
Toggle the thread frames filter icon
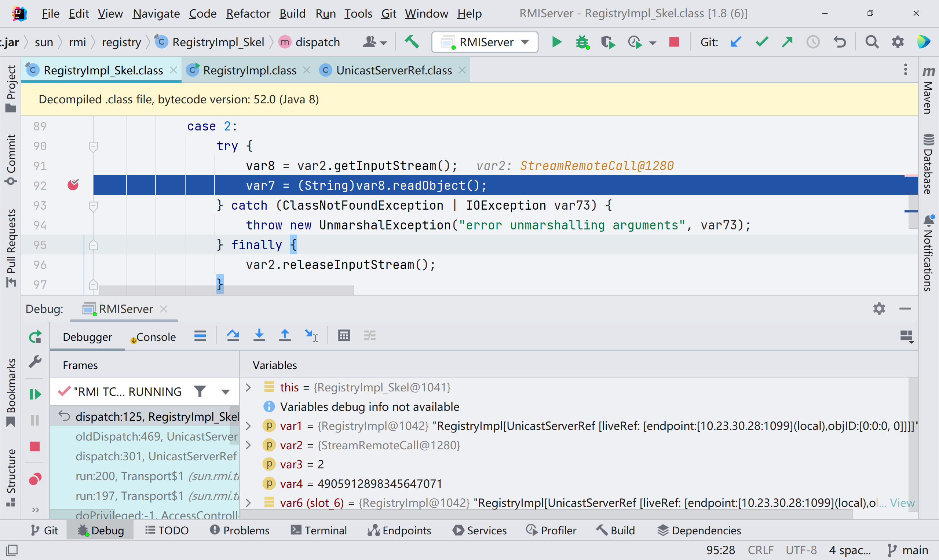click(200, 391)
